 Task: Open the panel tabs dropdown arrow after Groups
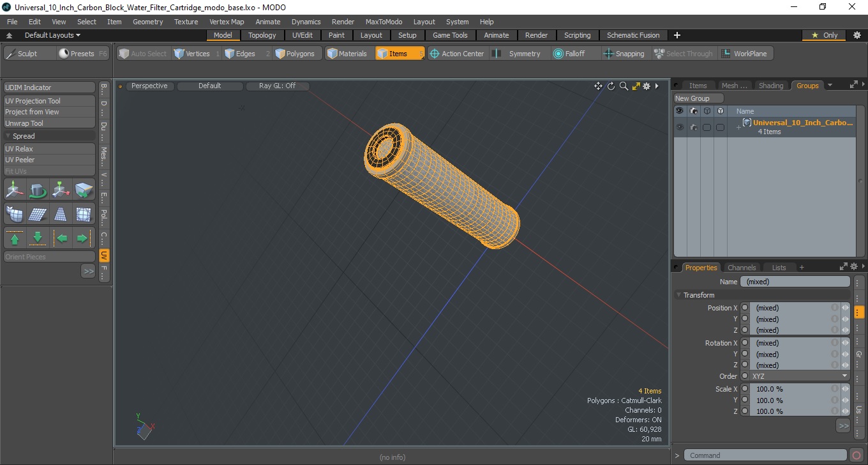pos(830,86)
